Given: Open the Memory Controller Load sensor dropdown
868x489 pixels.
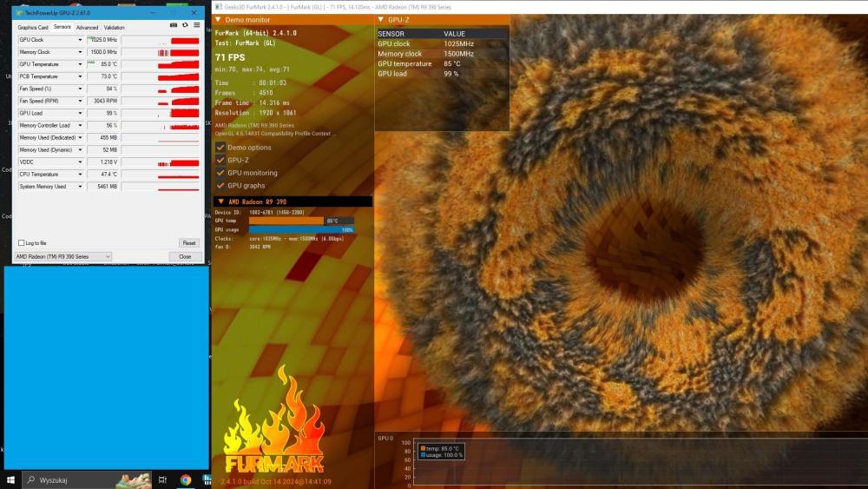Looking at the screenshot, I should coord(80,125).
